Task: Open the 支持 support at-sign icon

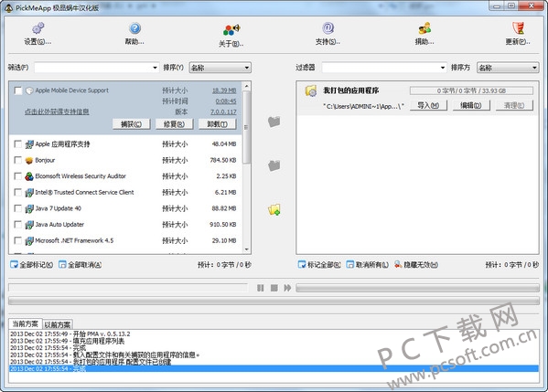Action: click(328, 28)
